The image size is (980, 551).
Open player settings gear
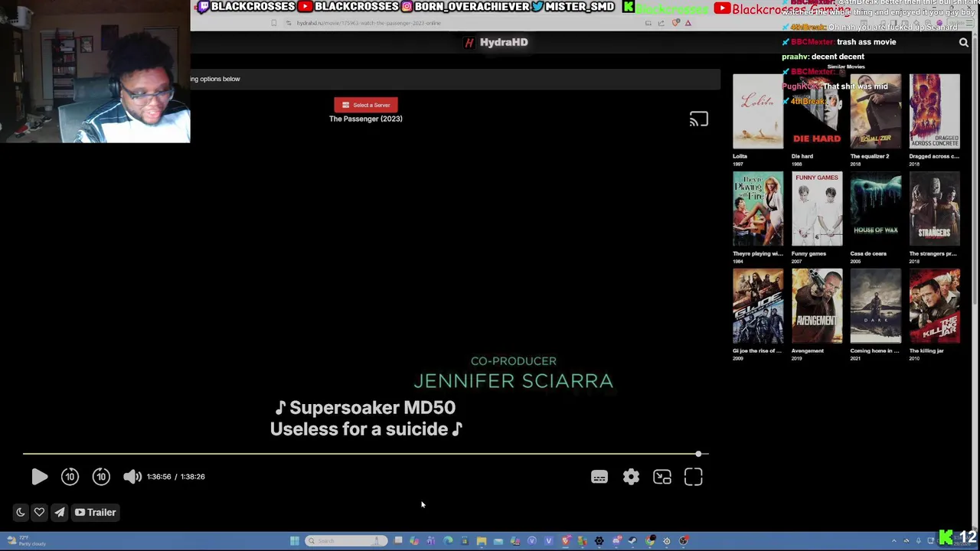click(631, 478)
